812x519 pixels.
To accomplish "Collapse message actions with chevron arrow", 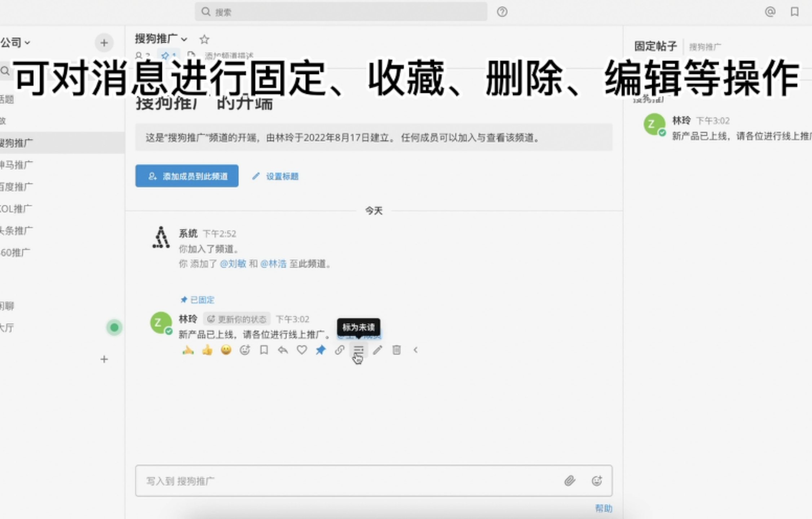I will (x=416, y=350).
